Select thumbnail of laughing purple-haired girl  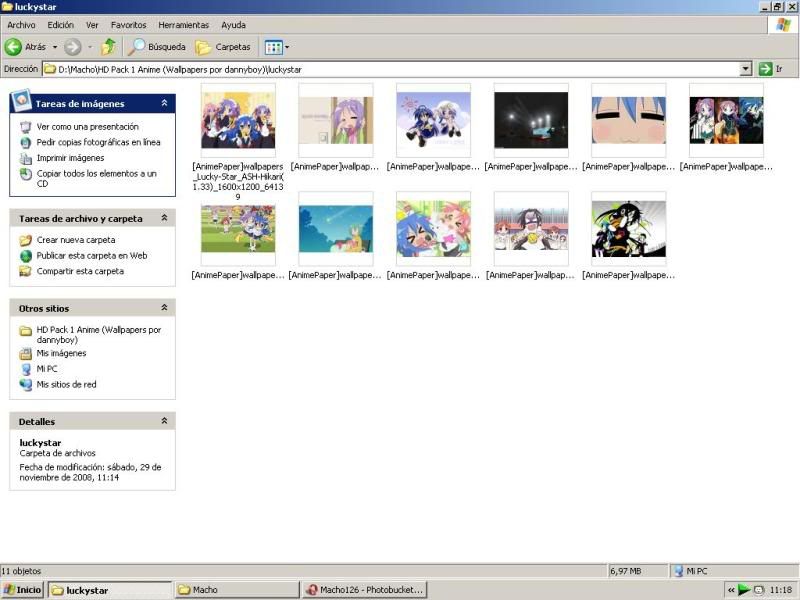point(336,120)
